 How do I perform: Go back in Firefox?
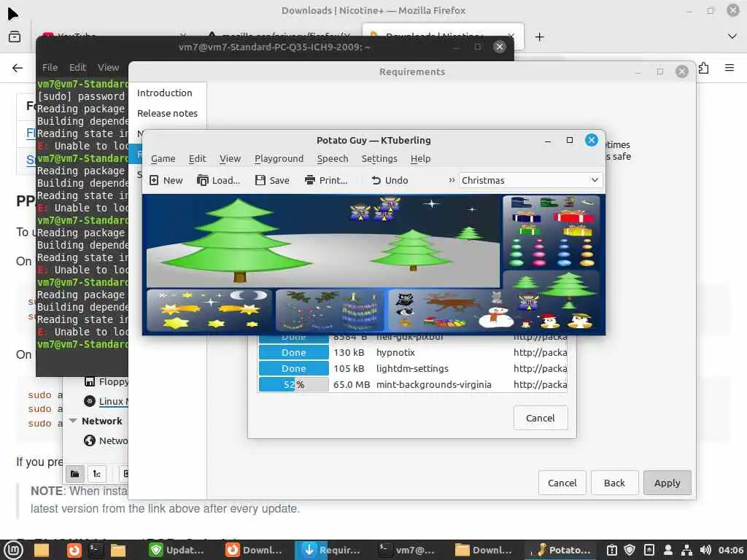click(x=18, y=68)
